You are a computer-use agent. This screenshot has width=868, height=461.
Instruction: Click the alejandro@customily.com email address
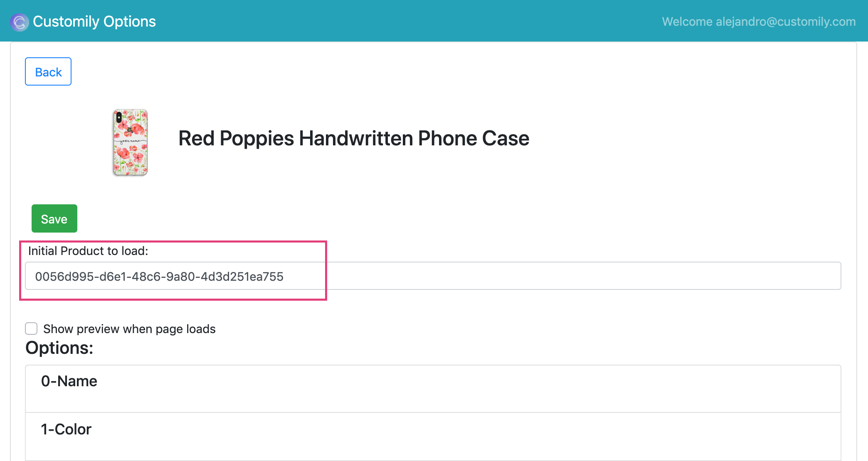tap(786, 22)
